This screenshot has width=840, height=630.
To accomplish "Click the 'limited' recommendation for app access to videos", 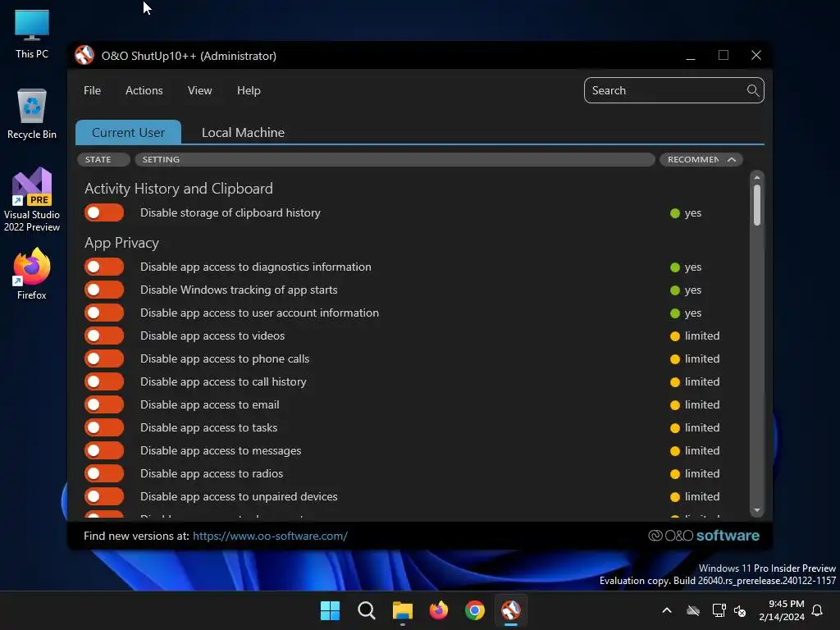I will pos(695,336).
